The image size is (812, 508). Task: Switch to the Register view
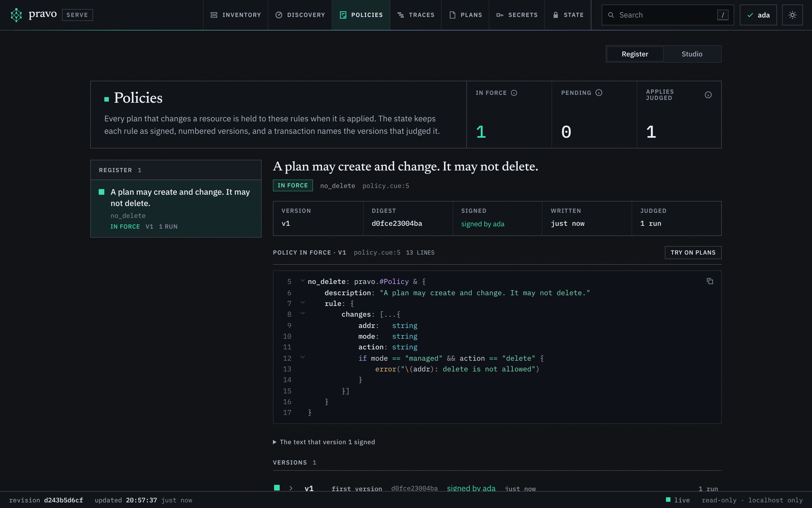click(635, 54)
